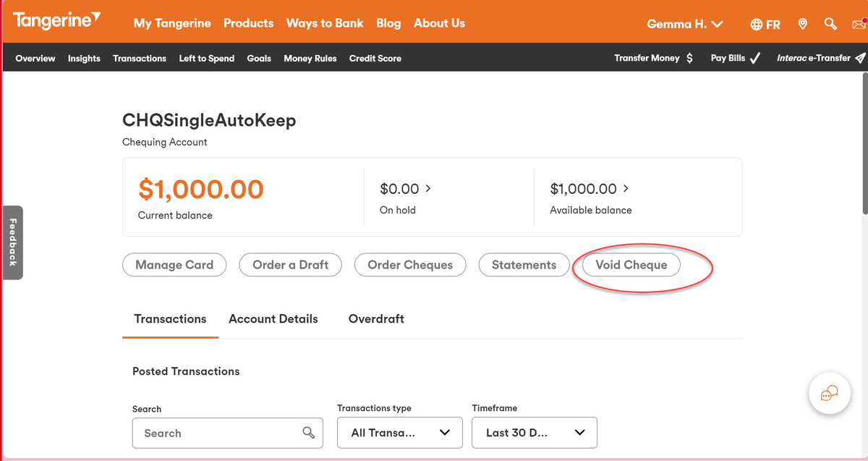Viewport: 868px width, 461px height.
Task: Click the Tangerine logo
Action: pos(57,21)
